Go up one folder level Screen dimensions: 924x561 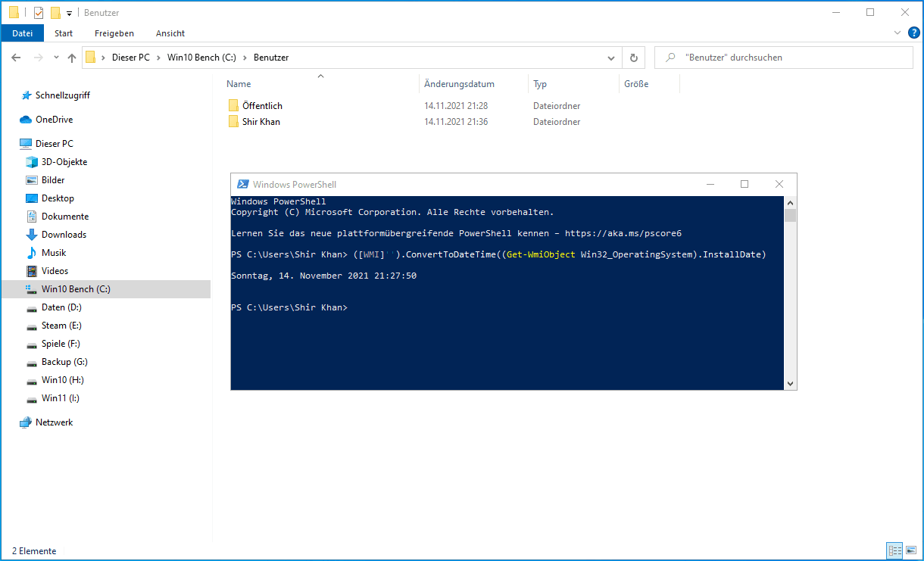(x=72, y=58)
